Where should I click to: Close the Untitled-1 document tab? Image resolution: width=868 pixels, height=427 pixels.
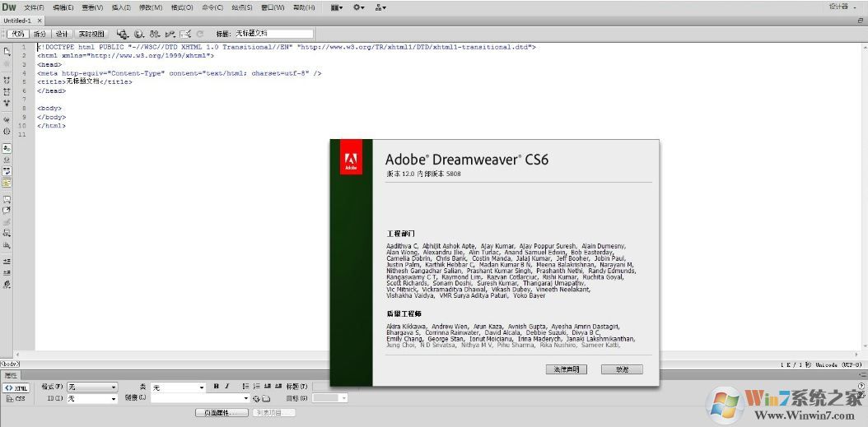click(40, 21)
